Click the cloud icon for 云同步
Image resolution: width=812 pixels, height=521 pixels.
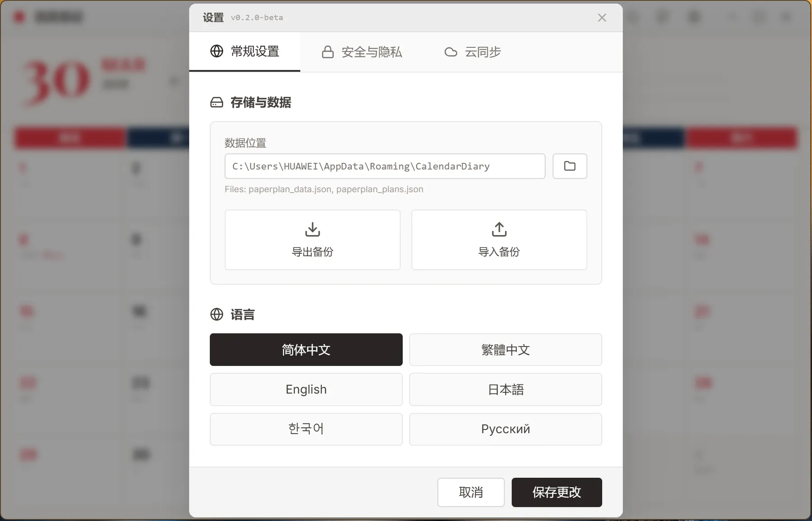click(x=451, y=52)
